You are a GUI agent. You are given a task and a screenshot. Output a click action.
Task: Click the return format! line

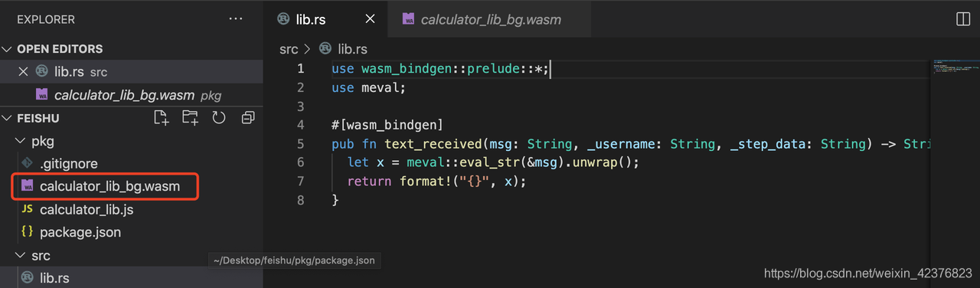[437, 182]
